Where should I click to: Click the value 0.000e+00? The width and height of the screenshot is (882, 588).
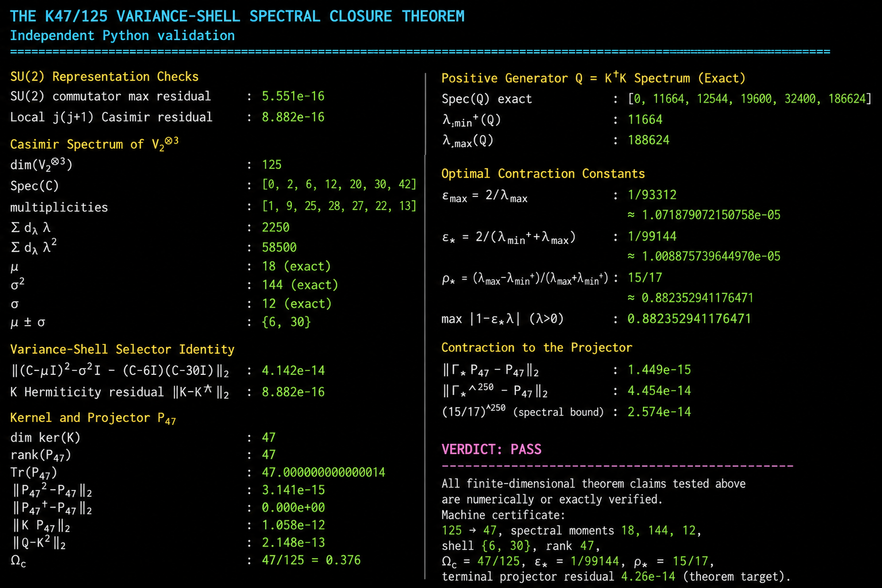293,508
